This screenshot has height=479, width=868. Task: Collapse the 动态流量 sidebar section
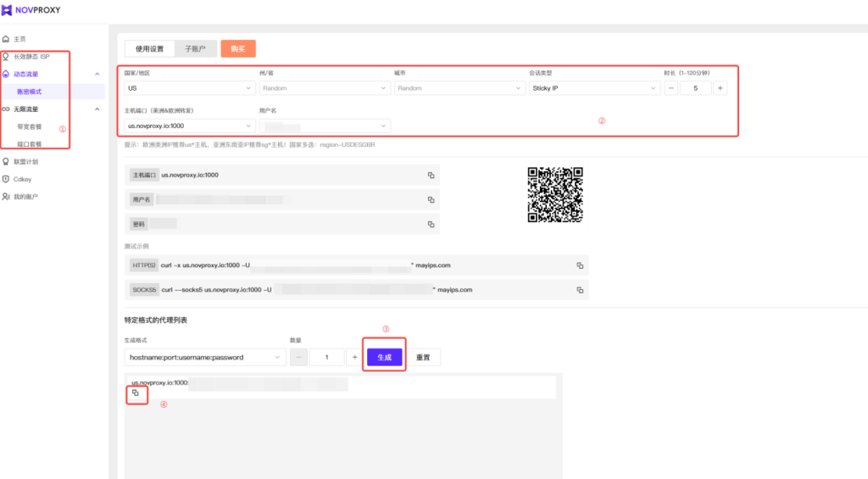(x=97, y=75)
